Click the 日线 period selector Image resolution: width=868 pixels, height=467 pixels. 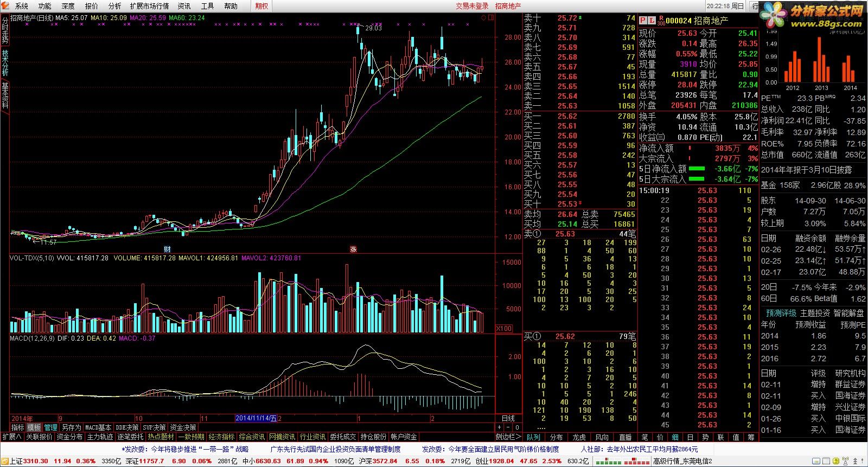click(x=508, y=418)
